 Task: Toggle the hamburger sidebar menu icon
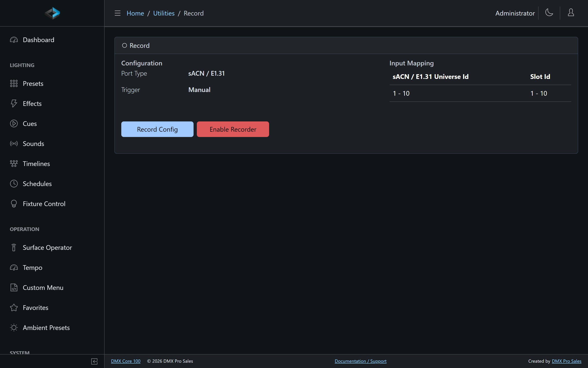point(118,13)
